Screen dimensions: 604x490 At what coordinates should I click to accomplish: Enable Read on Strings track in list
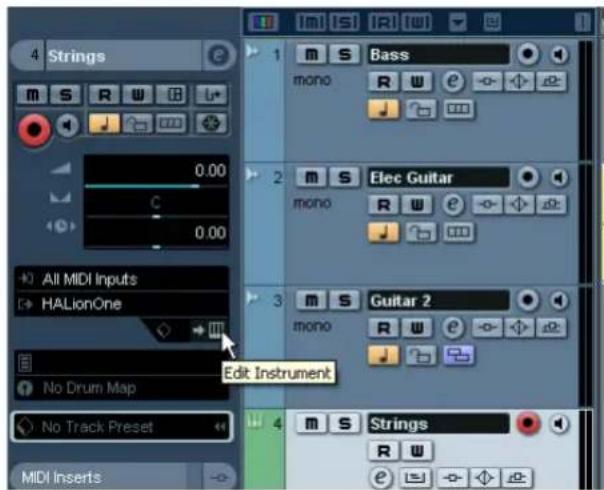click(384, 451)
